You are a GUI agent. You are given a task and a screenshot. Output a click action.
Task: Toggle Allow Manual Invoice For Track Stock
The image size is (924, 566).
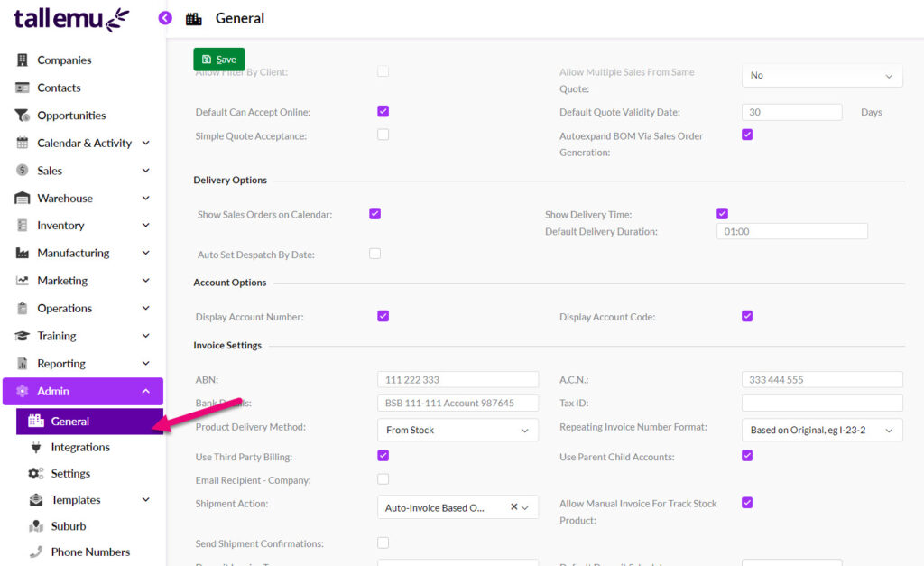(x=747, y=503)
